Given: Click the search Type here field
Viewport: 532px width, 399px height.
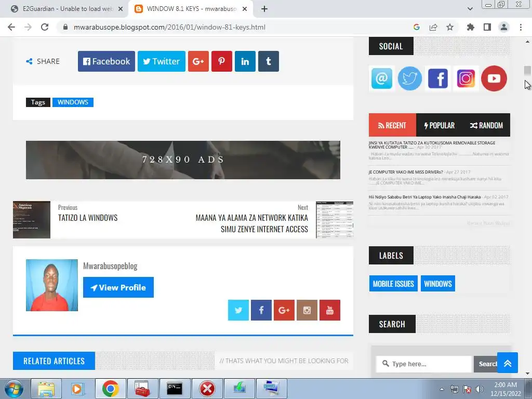Looking at the screenshot, I should (424, 364).
